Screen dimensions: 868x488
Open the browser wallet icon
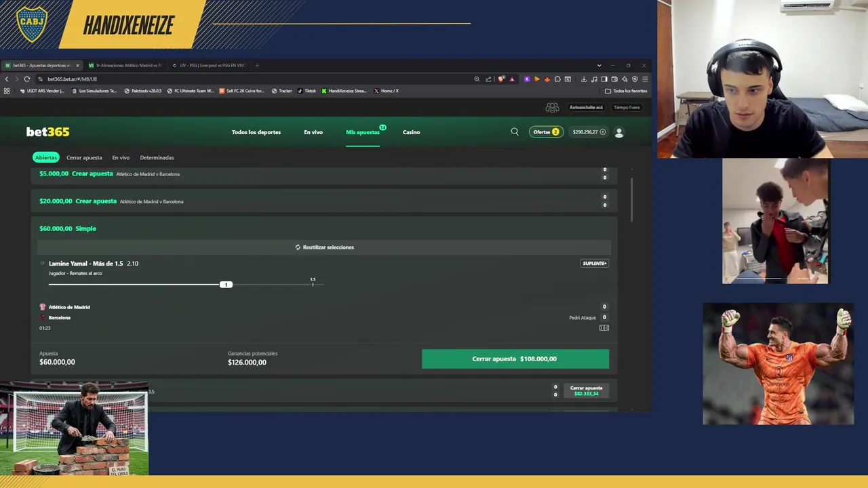pos(614,79)
